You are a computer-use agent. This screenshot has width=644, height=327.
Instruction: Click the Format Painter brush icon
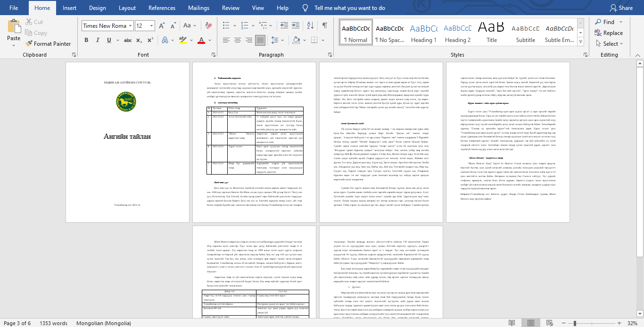tap(29, 44)
